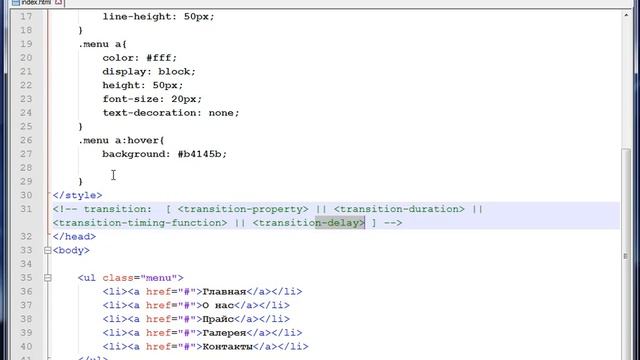Switch to the index.html document tab

coord(37,2)
